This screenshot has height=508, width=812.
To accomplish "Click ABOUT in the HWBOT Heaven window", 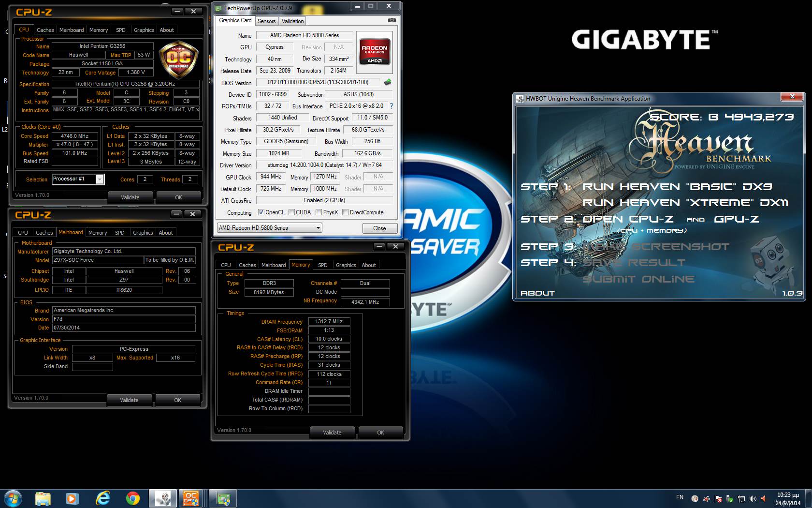I will coord(537,293).
